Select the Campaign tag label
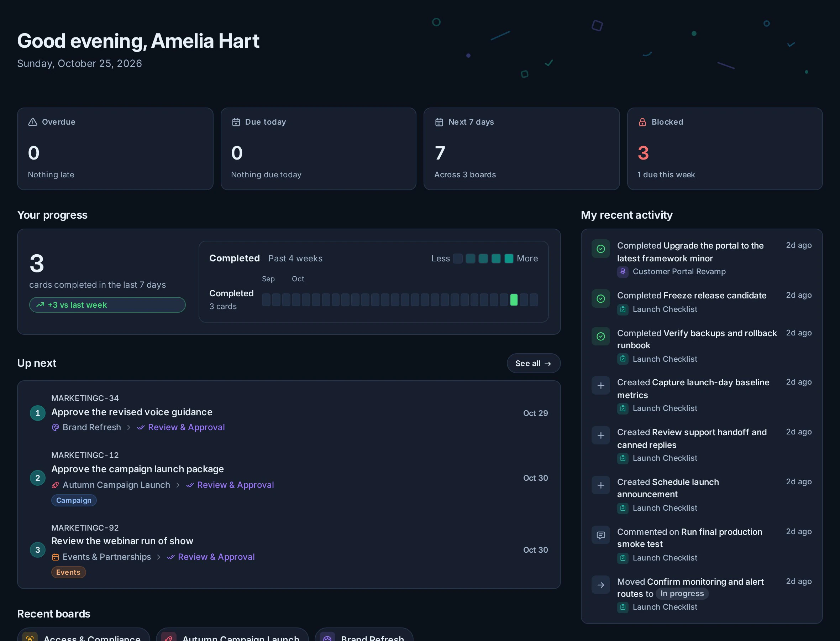The height and width of the screenshot is (641, 840). point(74,501)
